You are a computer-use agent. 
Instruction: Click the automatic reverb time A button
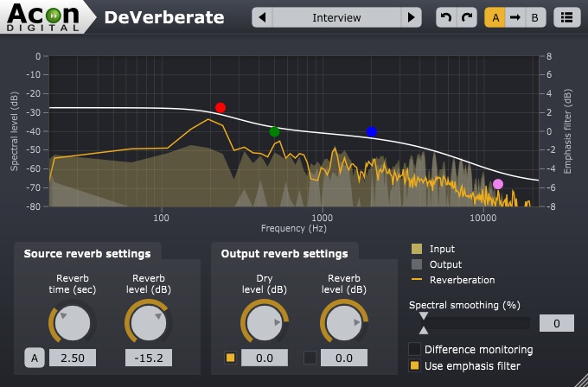pyautogui.click(x=35, y=358)
